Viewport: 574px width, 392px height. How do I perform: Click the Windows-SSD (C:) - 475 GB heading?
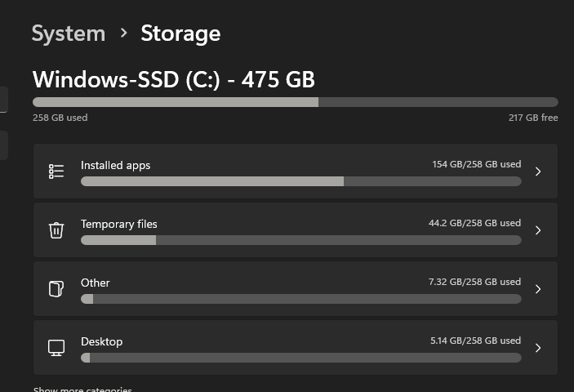[174, 79]
